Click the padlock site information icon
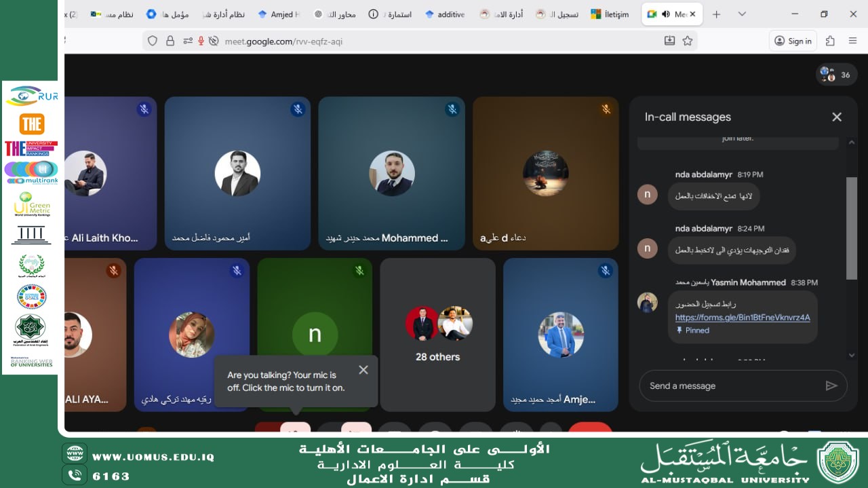The image size is (868, 488). click(x=170, y=41)
